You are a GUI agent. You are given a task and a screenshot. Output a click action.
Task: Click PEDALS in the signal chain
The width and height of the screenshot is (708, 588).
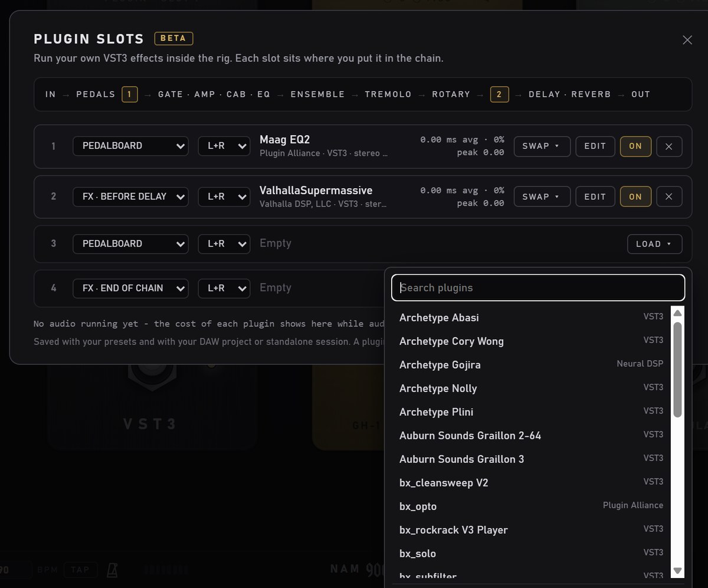click(x=96, y=94)
